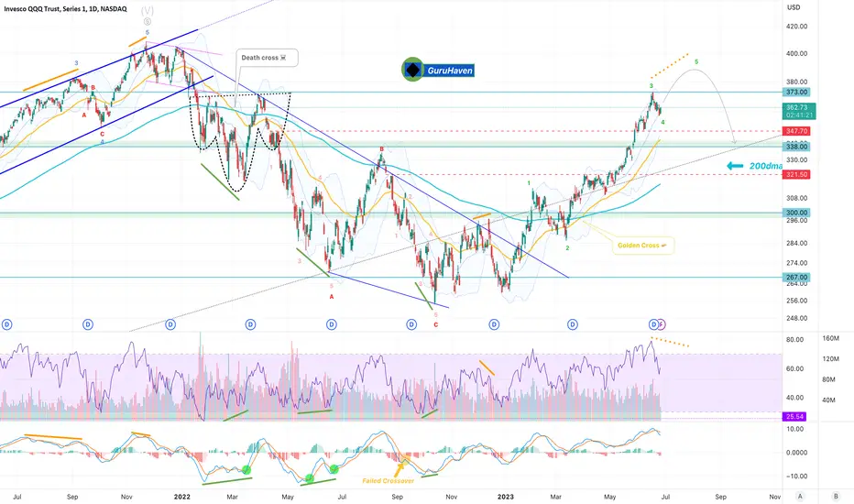Click the 2022 label on time axis
The width and height of the screenshot is (854, 504).
click(182, 497)
